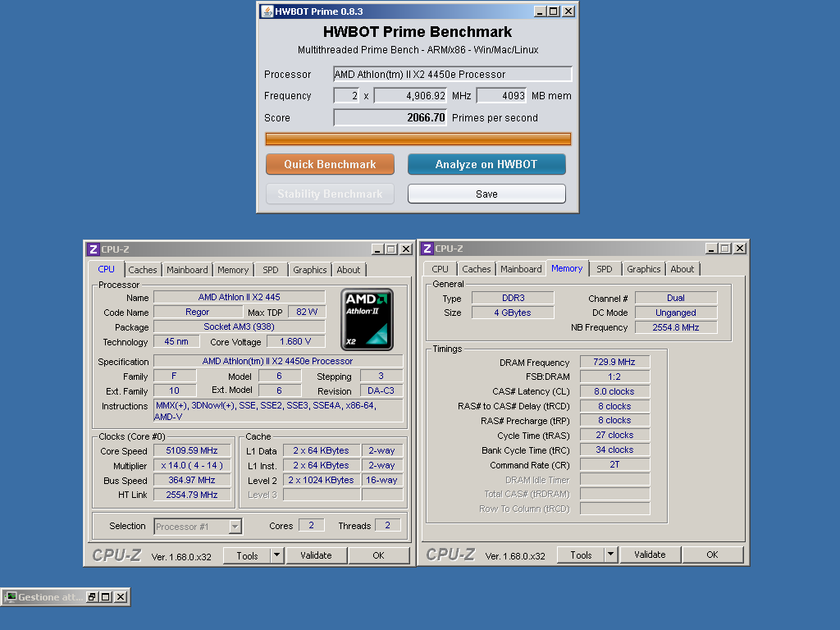Click the NB Frequency 2554.8 MHz value

point(676,327)
